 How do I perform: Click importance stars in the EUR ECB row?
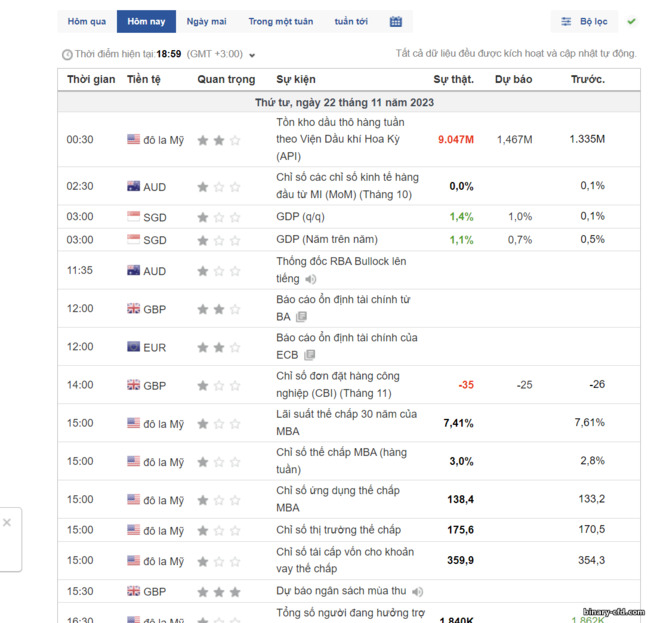tap(219, 347)
